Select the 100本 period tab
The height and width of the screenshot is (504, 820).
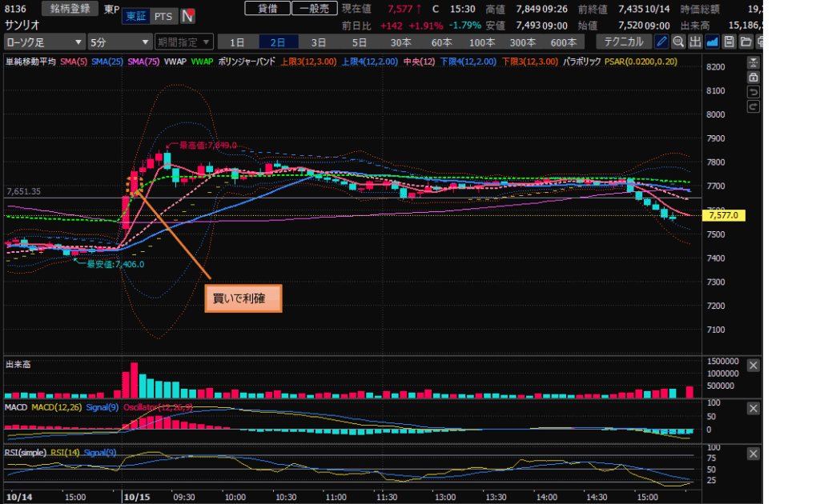pos(482,42)
